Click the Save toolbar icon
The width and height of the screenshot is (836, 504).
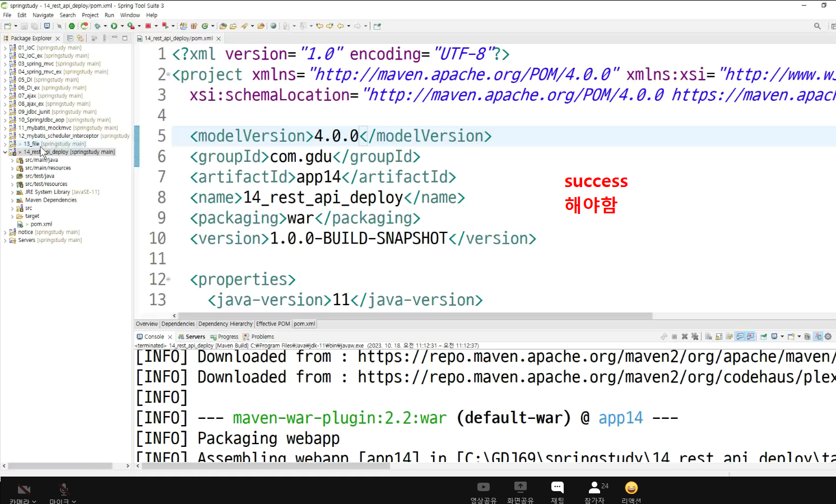24,26
